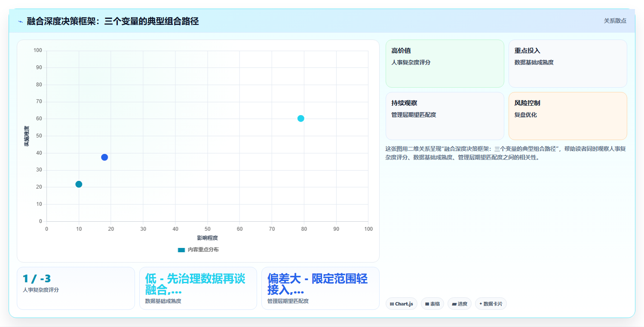Click the 数据卡片 tag chip
This screenshot has width=644, height=327.
click(x=491, y=304)
